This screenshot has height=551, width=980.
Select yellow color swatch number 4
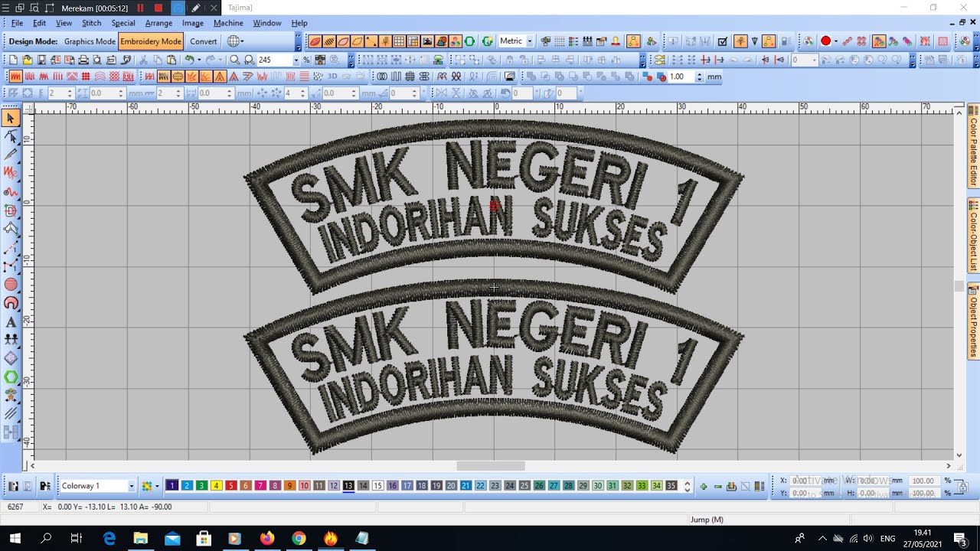coord(216,486)
